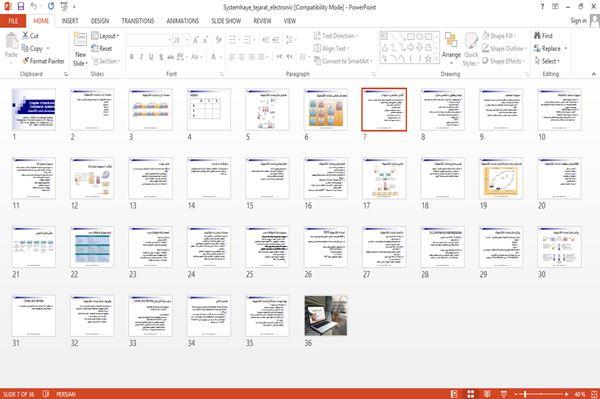This screenshot has height=399, width=600.
Task: Open the PowerPoint Help question mark
Action: pos(542,7)
